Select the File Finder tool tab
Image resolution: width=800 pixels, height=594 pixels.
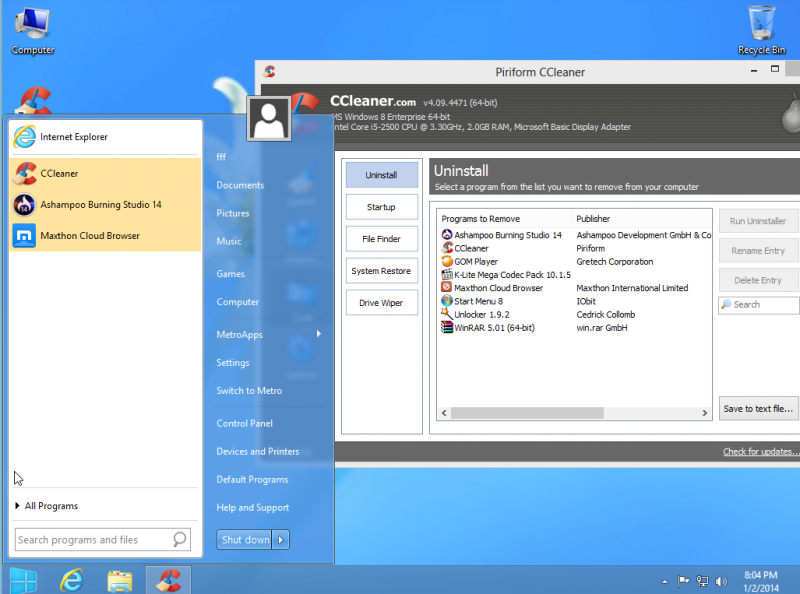coord(382,239)
